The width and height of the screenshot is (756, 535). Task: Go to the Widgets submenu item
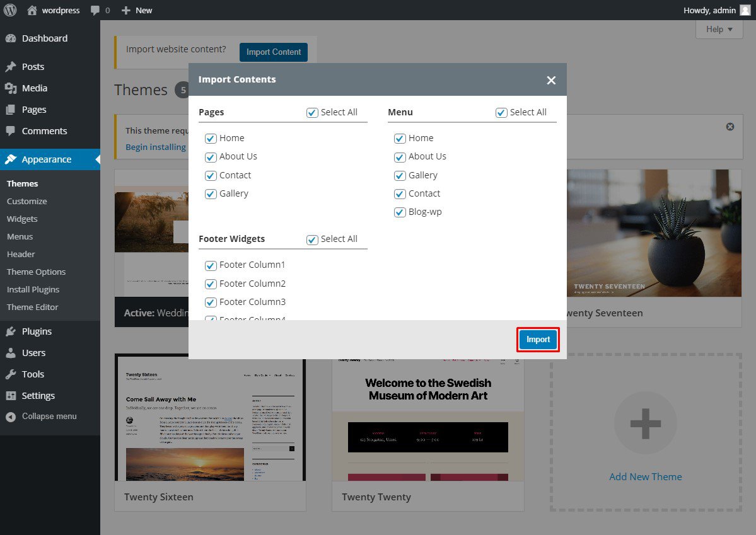tap(22, 219)
